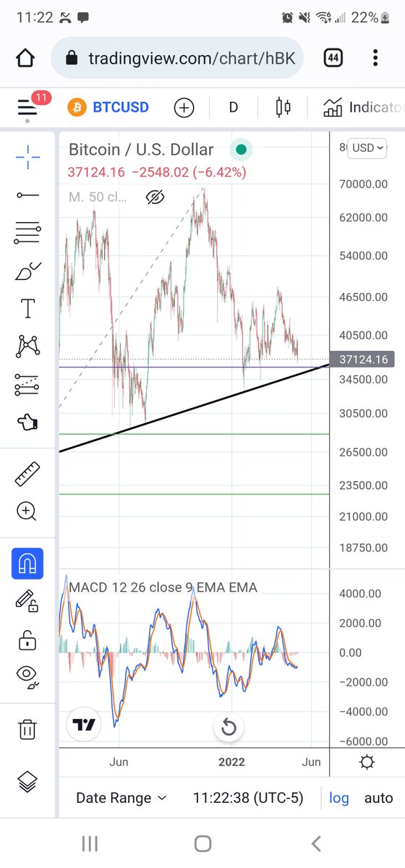Toggle the auto scale option
Viewport: 405px width, 868px height.
(378, 798)
